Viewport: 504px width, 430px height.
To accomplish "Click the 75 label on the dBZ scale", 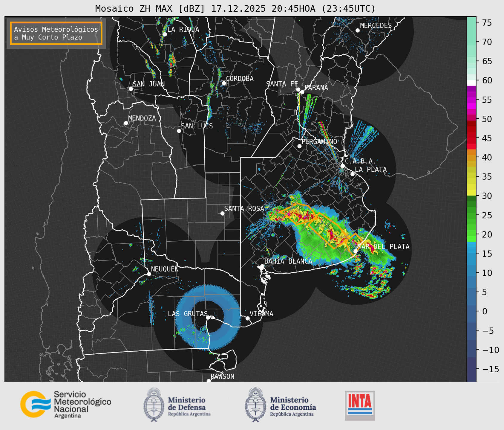I will 487,23.
